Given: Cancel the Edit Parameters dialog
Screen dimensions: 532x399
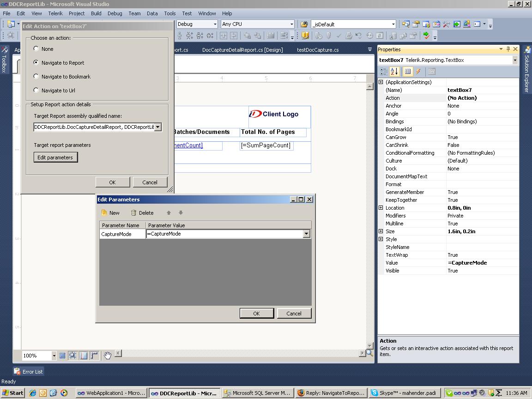Looking at the screenshot, I should [294, 314].
